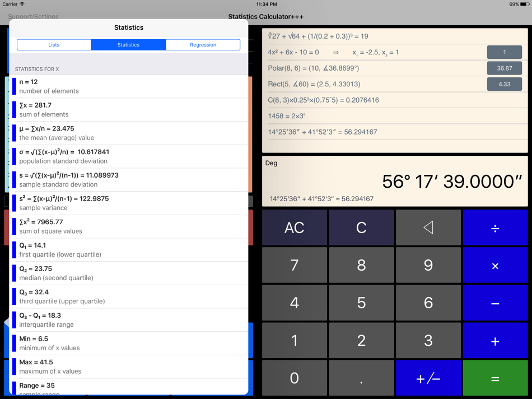This screenshot has height=399, width=532.
Task: Tap the expression line below the display result
Action: 321,199
